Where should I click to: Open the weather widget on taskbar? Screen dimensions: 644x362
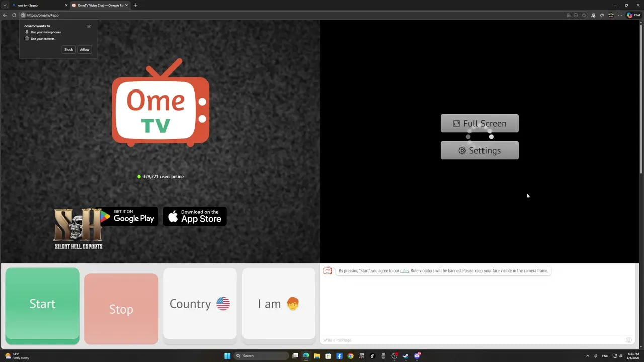(16, 356)
